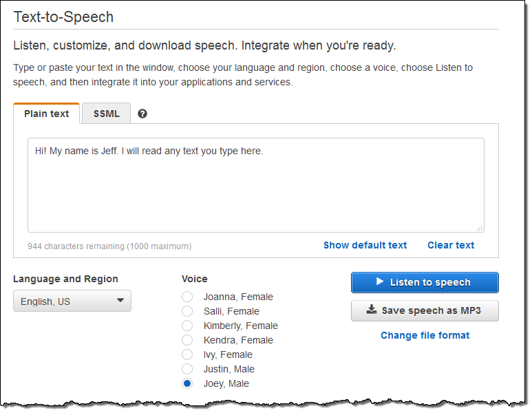
Task: Select Kendra, Female voice
Action: pos(187,340)
